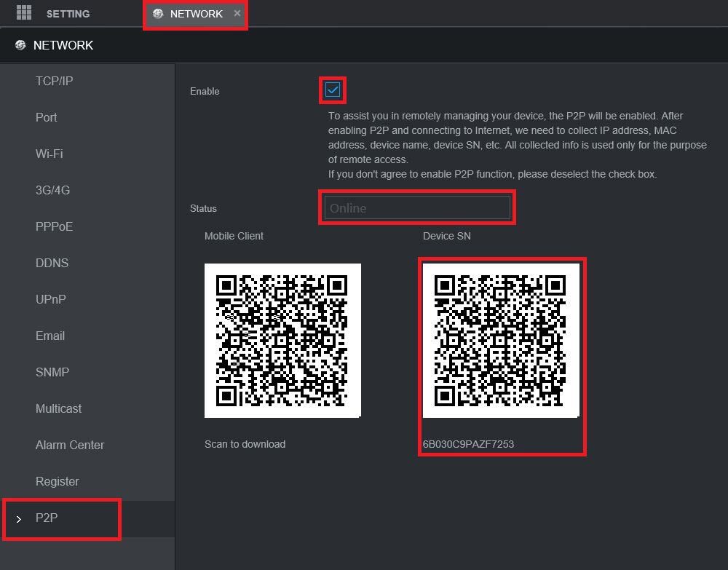The height and width of the screenshot is (570, 728).
Task: Switch to the NETWORK tab
Action: pyautogui.click(x=196, y=13)
